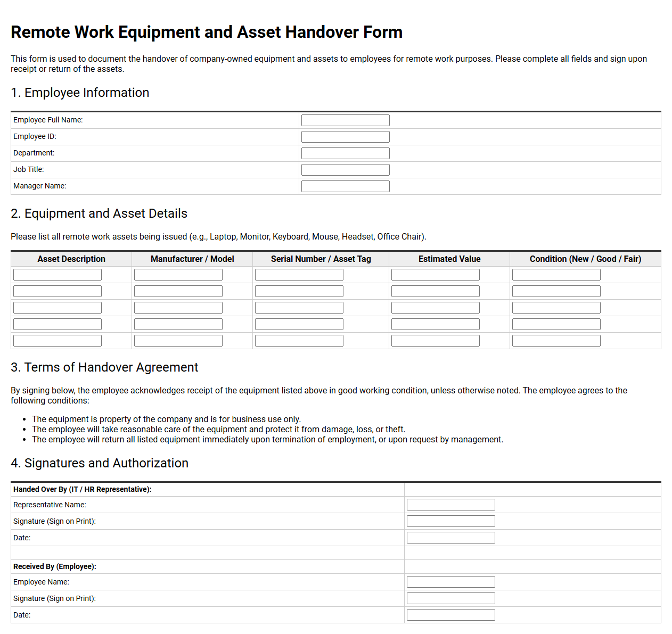The height and width of the screenshot is (634, 672).
Task: Click fourth row Estimated Value field
Action: (436, 324)
